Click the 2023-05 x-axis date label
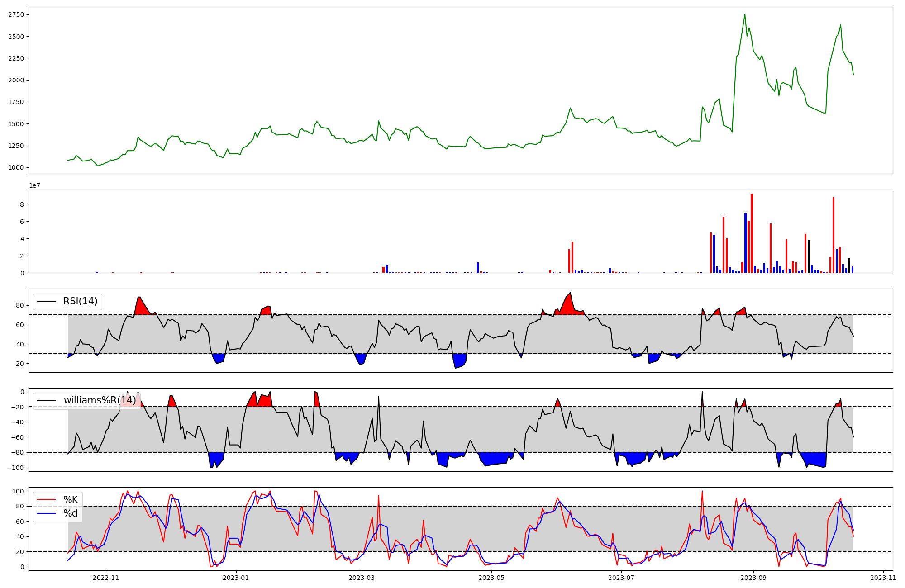905x588 pixels. point(491,578)
